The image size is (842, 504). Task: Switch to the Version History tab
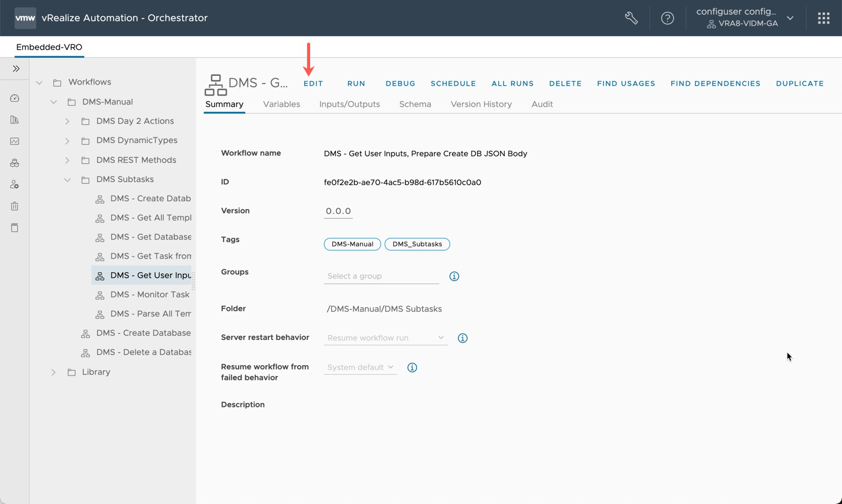click(x=481, y=104)
